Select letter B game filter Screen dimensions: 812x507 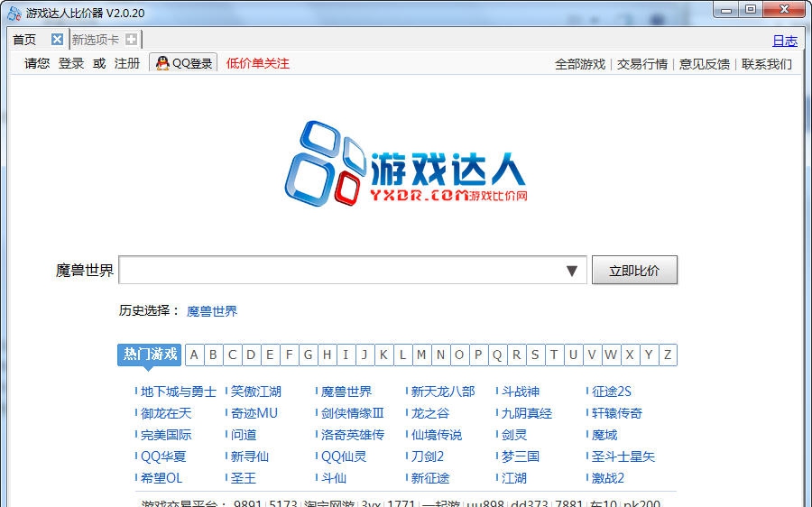pyautogui.click(x=213, y=355)
